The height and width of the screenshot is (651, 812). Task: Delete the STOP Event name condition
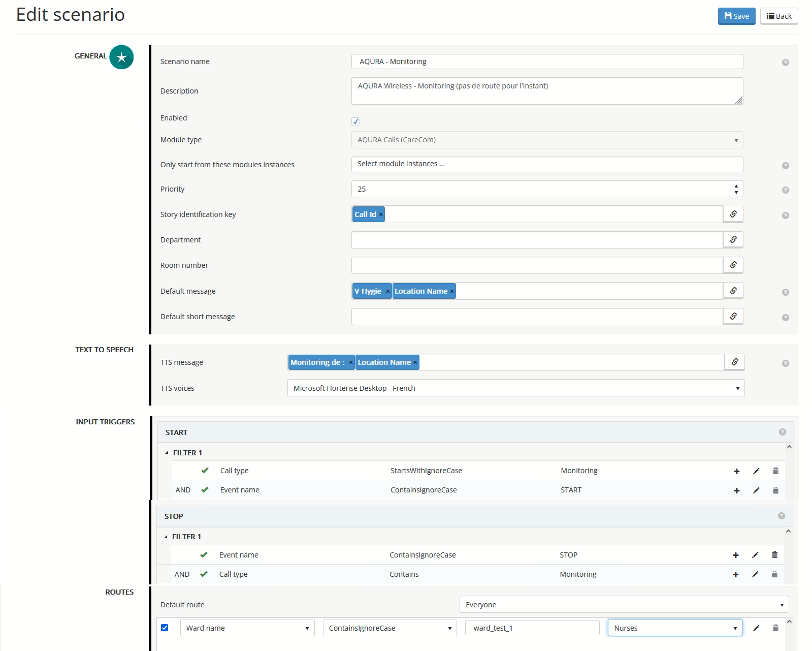[x=775, y=555]
